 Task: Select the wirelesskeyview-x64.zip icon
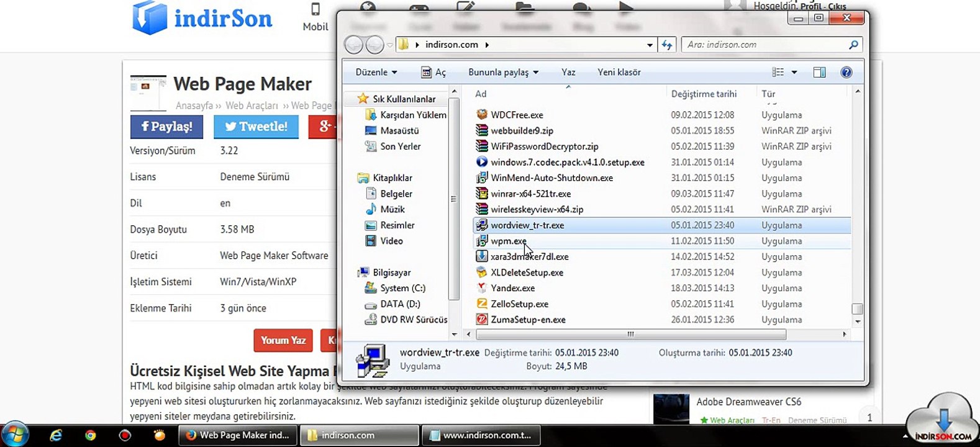(x=481, y=209)
